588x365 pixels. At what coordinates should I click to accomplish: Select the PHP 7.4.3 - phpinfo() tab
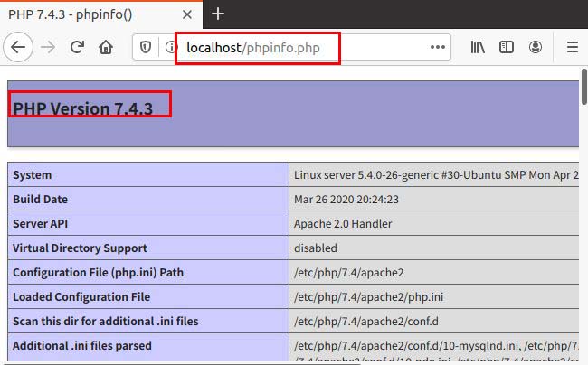point(101,14)
